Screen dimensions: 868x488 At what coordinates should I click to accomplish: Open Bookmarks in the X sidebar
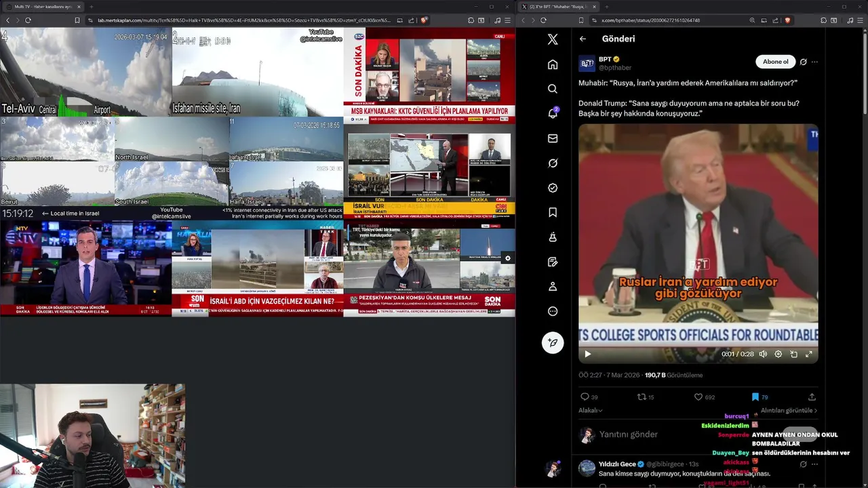coord(553,212)
